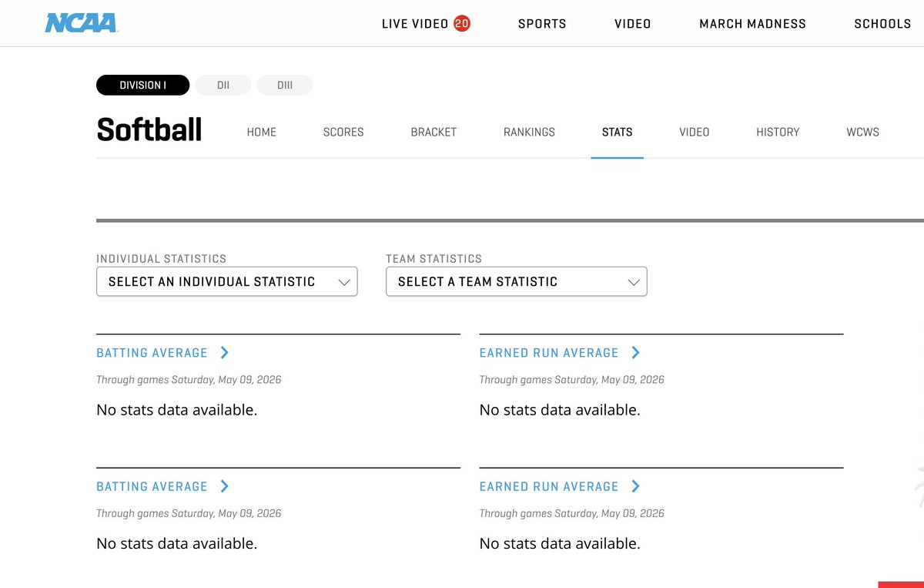924x588 pixels.
Task: Open Video in the top navigation bar
Action: [x=633, y=24]
